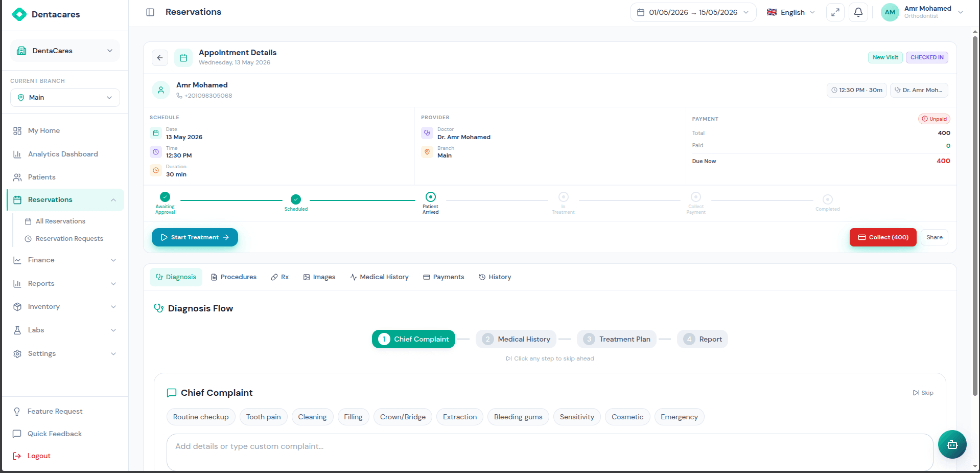The width and height of the screenshot is (980, 473).
Task: Select the Bleeding gums complaint chip
Action: [518, 417]
